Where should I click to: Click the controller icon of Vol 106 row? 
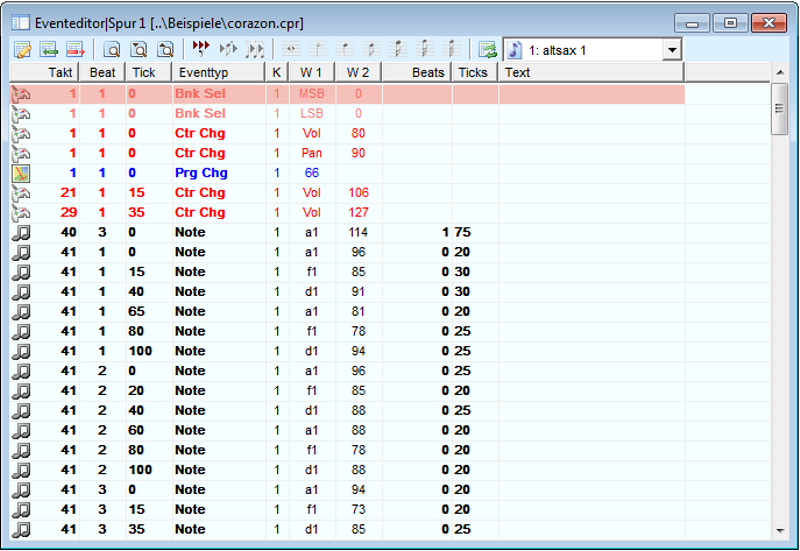(21, 193)
